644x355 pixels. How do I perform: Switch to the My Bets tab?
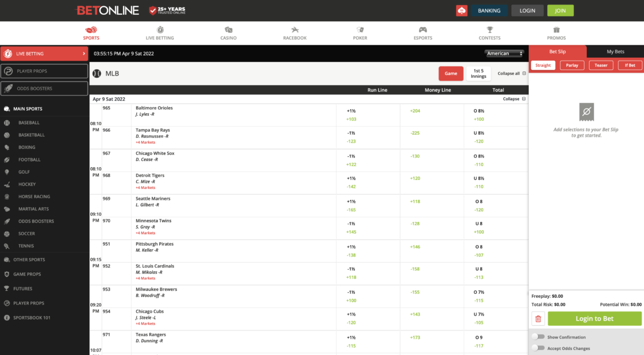coord(615,52)
